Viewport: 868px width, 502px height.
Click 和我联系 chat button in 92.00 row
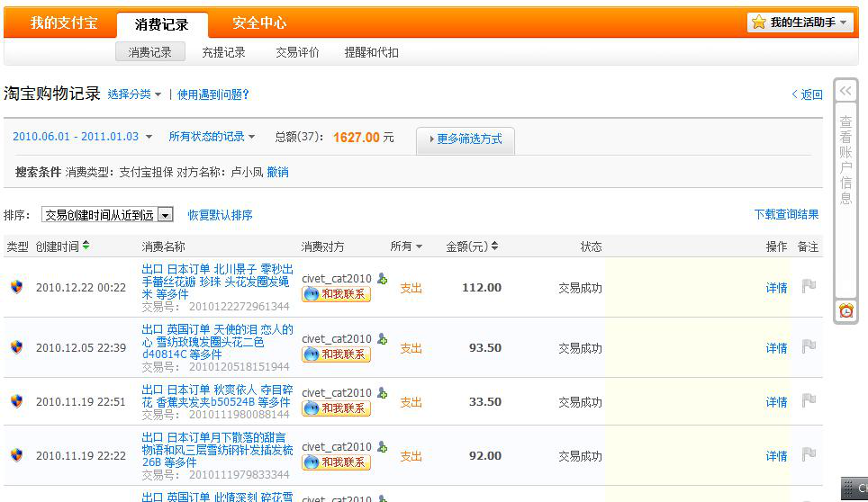(x=336, y=462)
